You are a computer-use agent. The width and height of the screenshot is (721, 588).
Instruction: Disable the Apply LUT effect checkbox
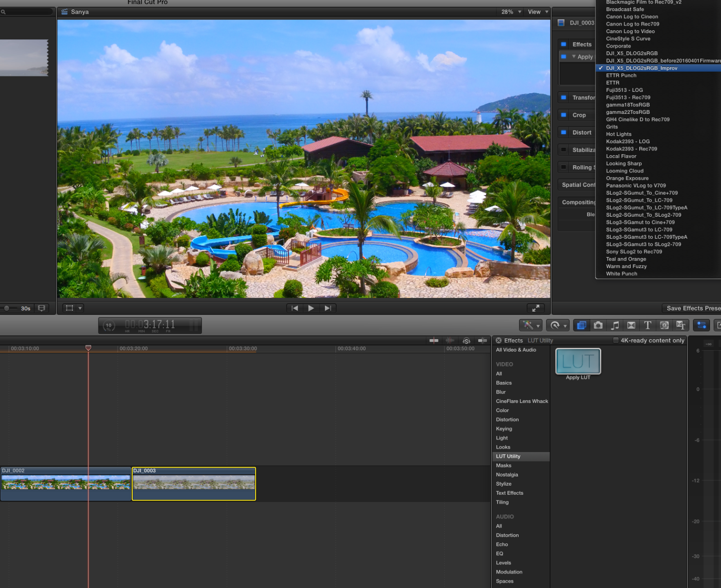pyautogui.click(x=564, y=57)
